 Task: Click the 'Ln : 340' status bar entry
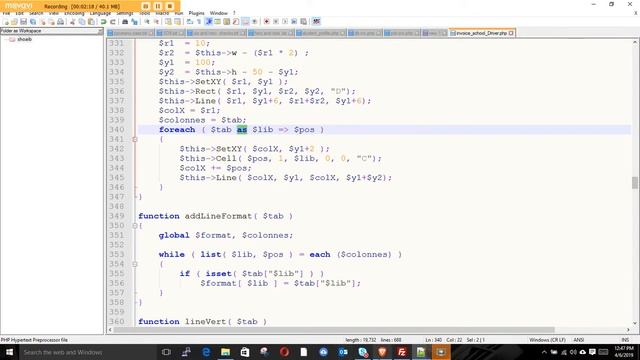pyautogui.click(x=433, y=340)
